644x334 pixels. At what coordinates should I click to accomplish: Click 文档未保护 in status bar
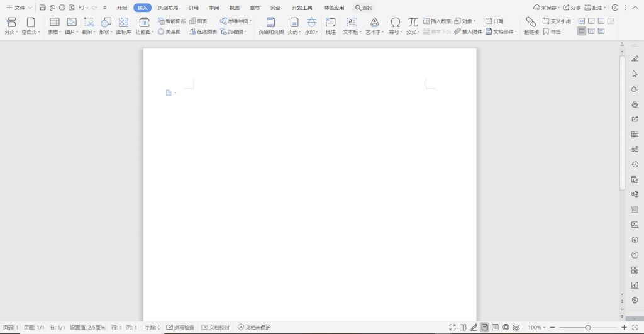click(254, 328)
